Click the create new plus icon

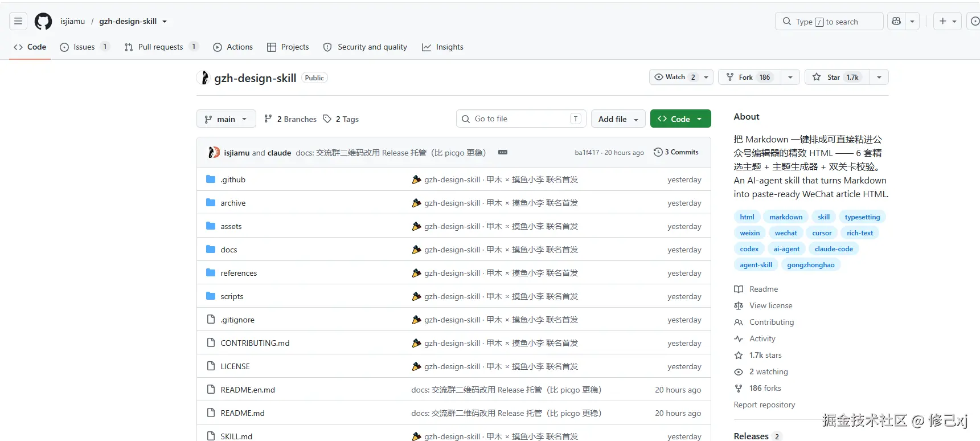coord(943,22)
